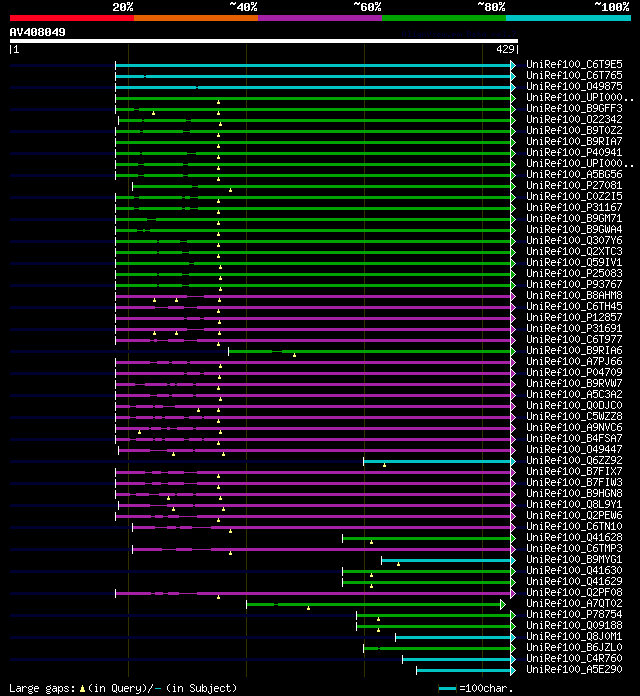Screen dimensions: 640x696
Task: Click the yellow gap marker on the UniRef100_B9MYG1 row
Action: click(399, 564)
